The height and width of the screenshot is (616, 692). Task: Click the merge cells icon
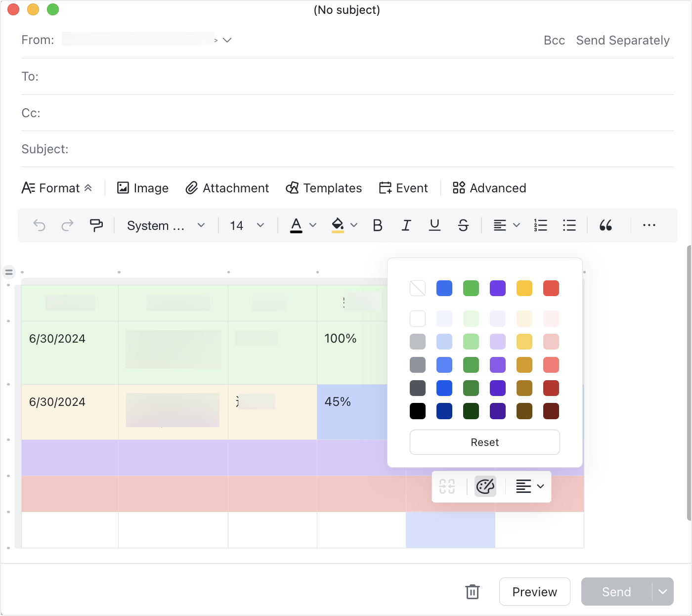(x=447, y=486)
